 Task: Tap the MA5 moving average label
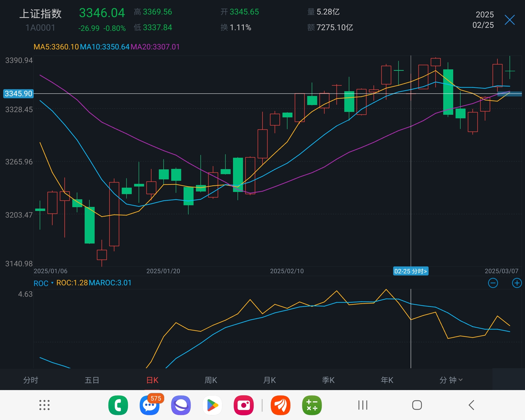point(56,47)
